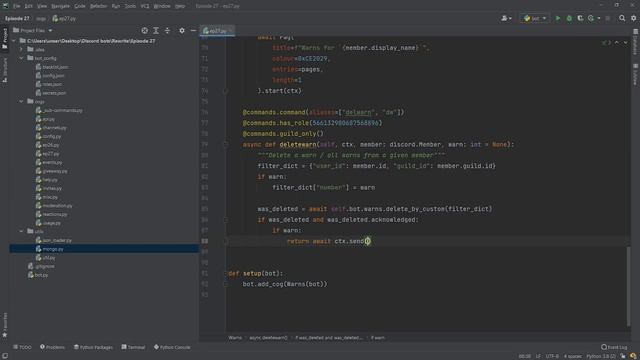Open user account dropdown arrow
This screenshot has width=640, height=360.
tap(510, 18)
